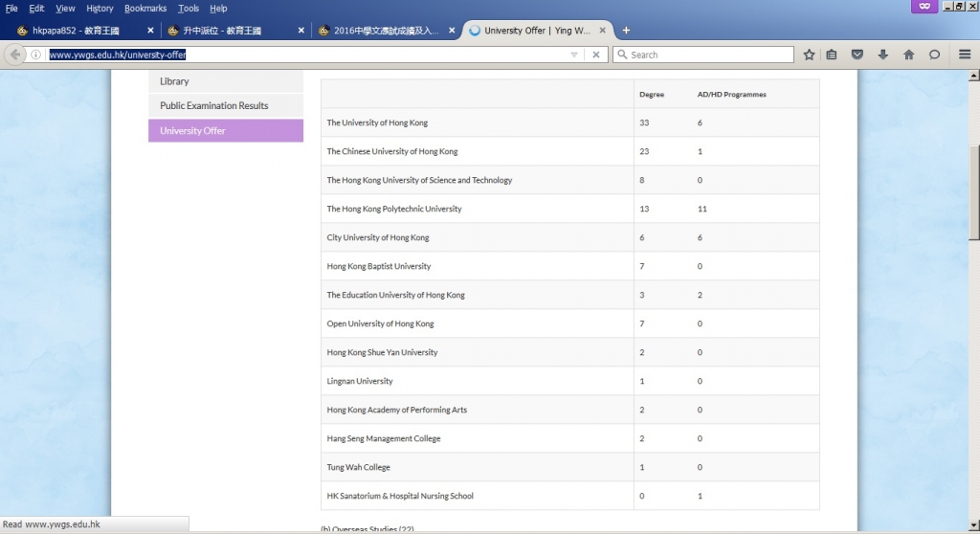This screenshot has height=534, width=980.
Task: Open the Tools menu
Action: click(x=189, y=8)
